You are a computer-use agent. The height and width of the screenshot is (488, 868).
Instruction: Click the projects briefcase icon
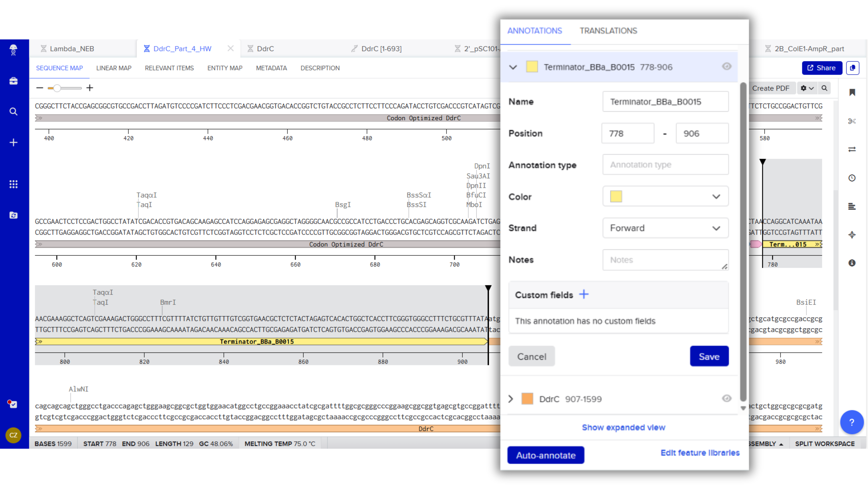point(13,81)
